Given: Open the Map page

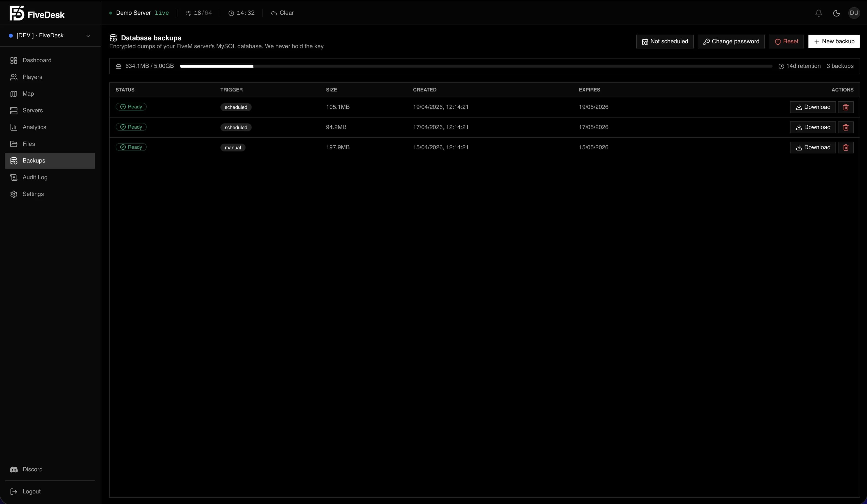Looking at the screenshot, I should [x=50, y=94].
